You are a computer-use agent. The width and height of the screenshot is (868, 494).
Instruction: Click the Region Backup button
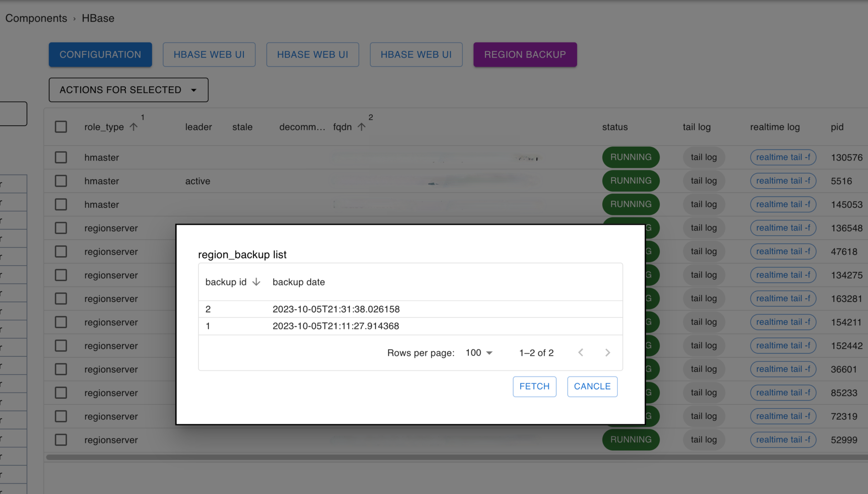coord(525,55)
